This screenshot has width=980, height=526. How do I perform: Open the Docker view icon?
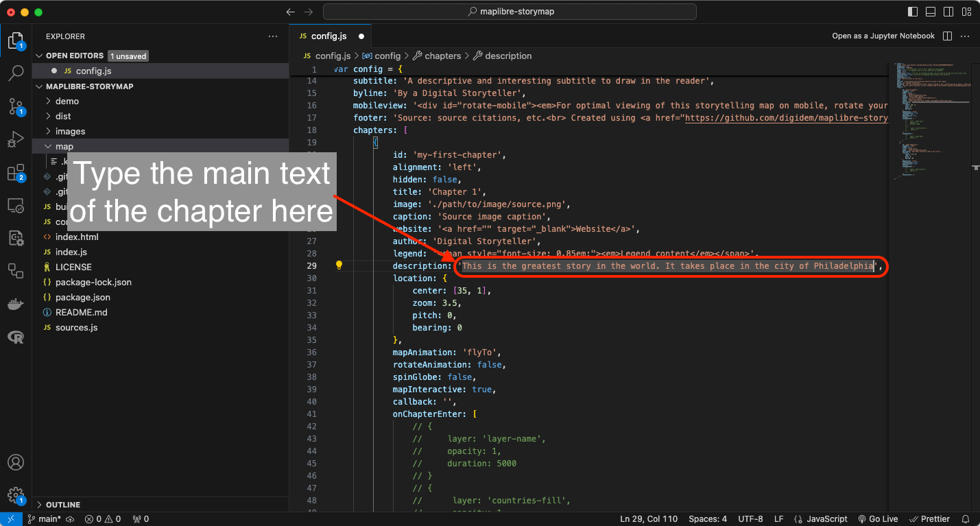[16, 304]
